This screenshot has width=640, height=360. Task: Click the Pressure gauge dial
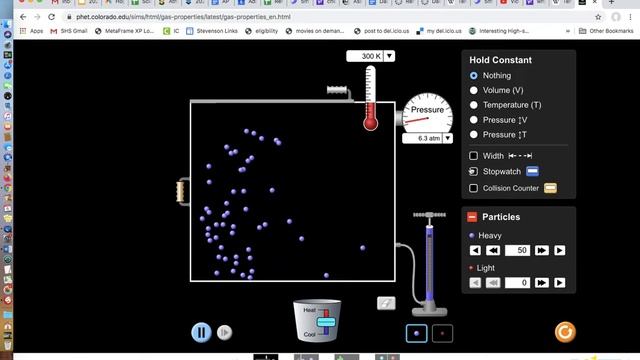427,113
